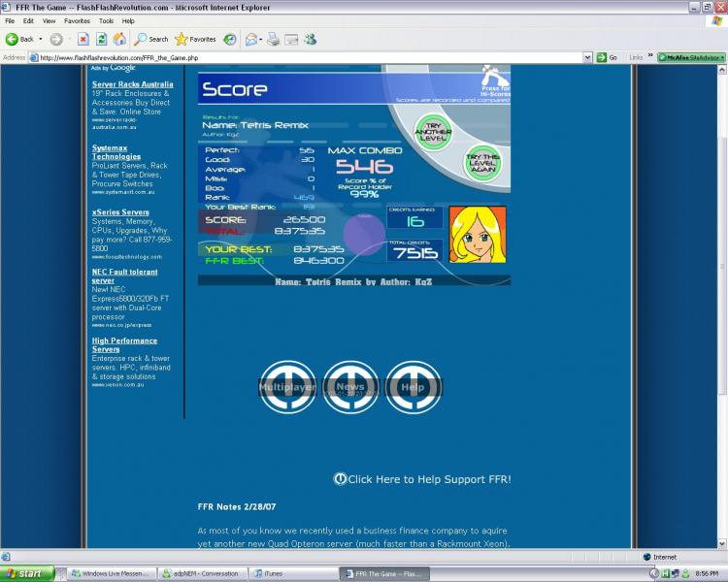The height and width of the screenshot is (582, 728).
Task: Click YOUR BEST score 837535
Action: coord(318,249)
